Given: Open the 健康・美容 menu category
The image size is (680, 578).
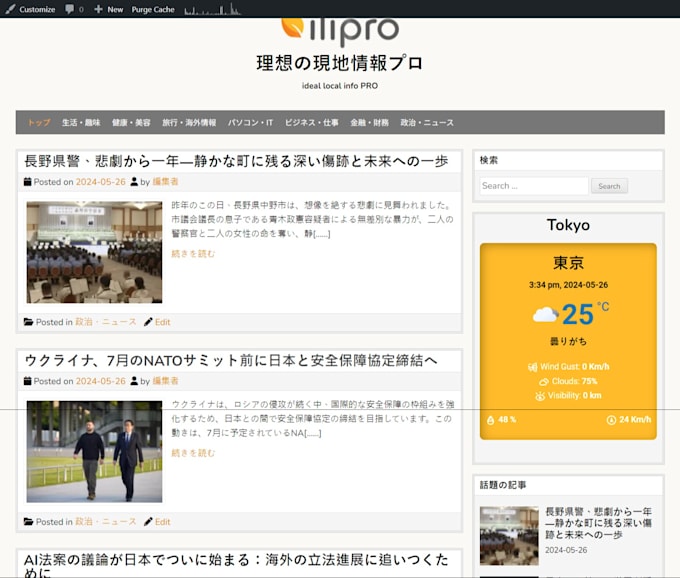Looking at the screenshot, I should [x=131, y=123].
